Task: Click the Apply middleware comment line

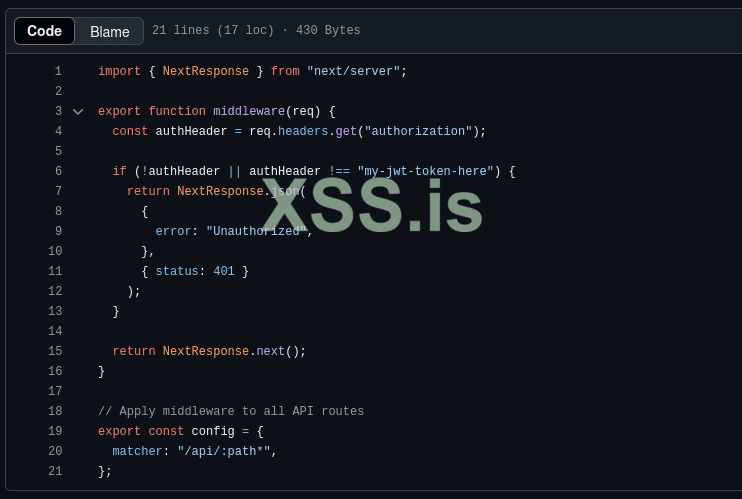Action: pyautogui.click(x=231, y=411)
